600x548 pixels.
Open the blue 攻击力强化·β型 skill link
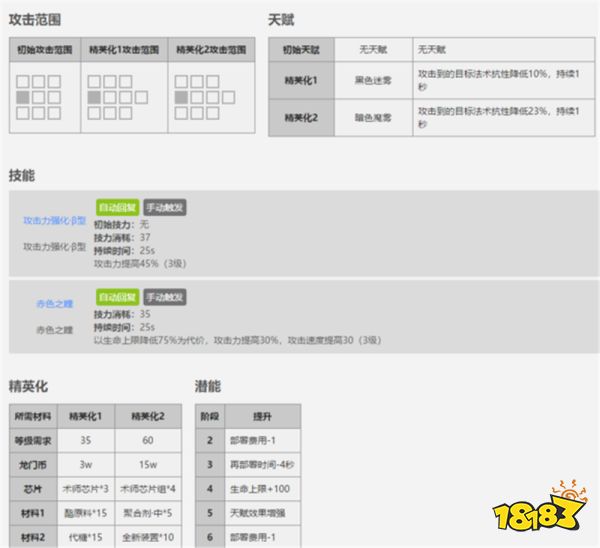pyautogui.click(x=54, y=221)
